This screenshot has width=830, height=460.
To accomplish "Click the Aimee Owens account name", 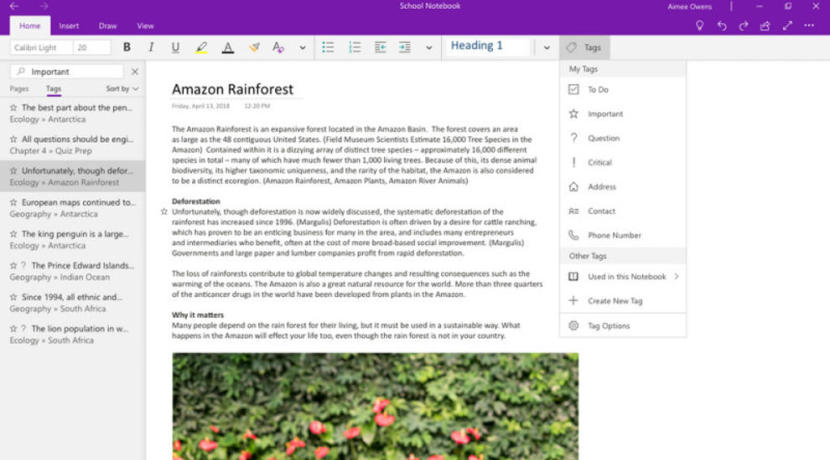I will (x=690, y=6).
